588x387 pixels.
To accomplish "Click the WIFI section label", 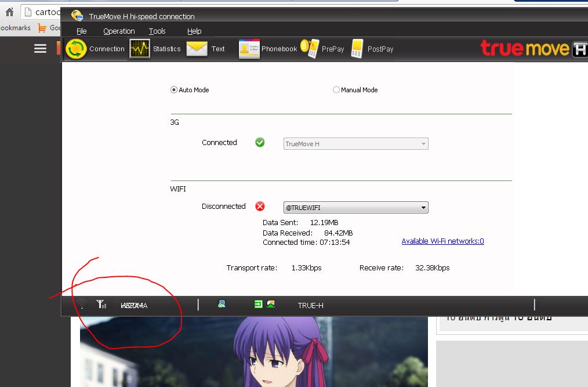I will tap(178, 189).
